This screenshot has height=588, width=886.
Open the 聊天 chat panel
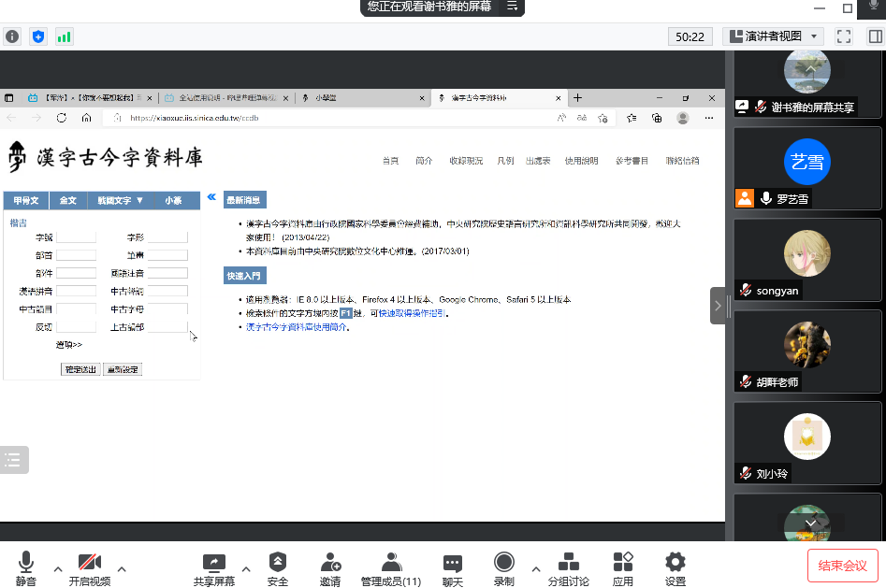[x=453, y=564]
